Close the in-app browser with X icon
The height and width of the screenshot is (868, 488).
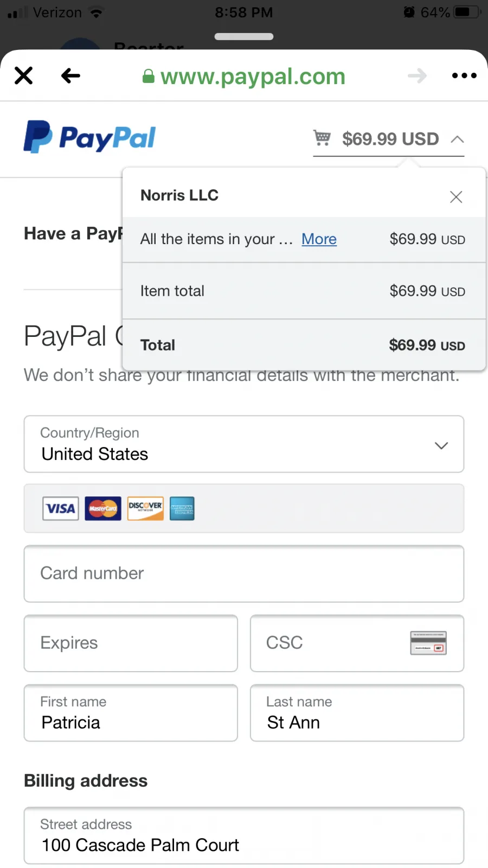click(24, 75)
